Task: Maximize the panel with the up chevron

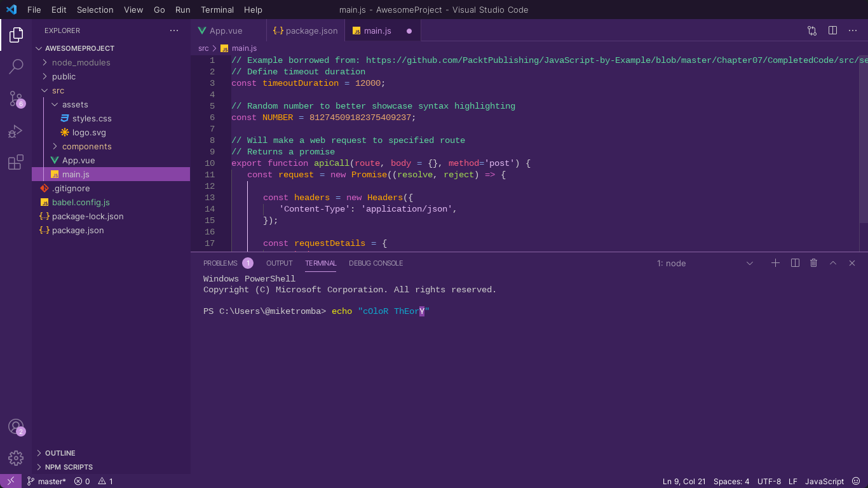Action: tap(833, 263)
